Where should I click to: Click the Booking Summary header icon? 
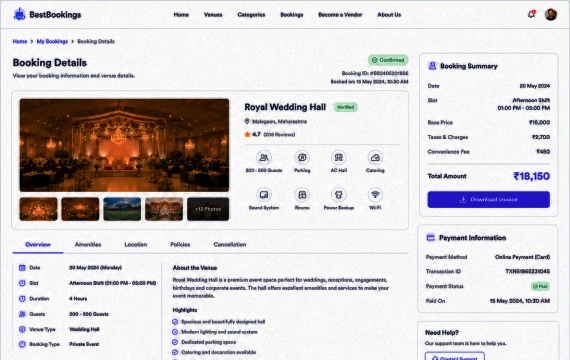[x=432, y=66]
